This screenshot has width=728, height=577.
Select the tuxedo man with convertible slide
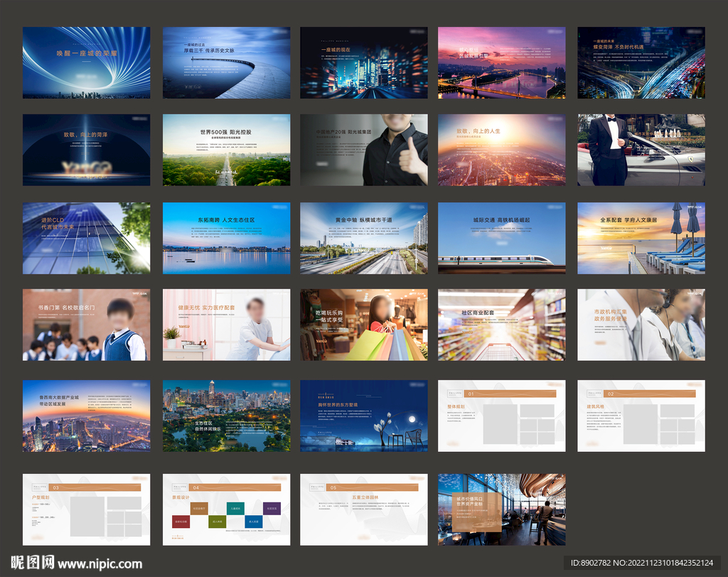click(x=641, y=150)
